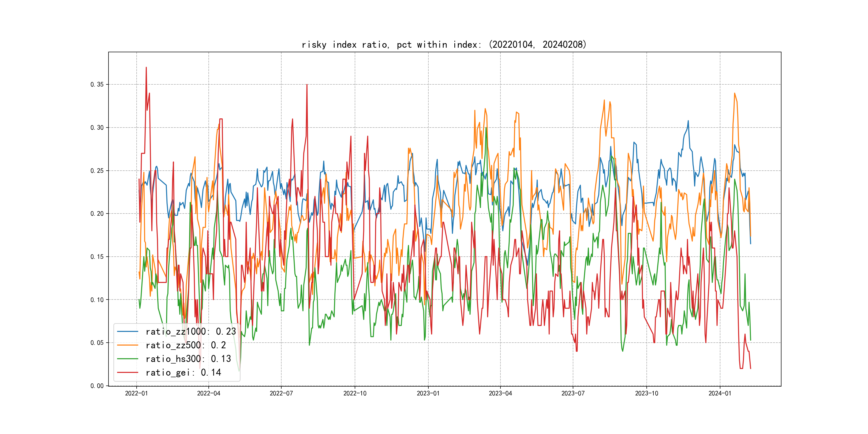Click the 0.15 y-axis tick label
Screen dimensions: 868x434
[x=97, y=257]
